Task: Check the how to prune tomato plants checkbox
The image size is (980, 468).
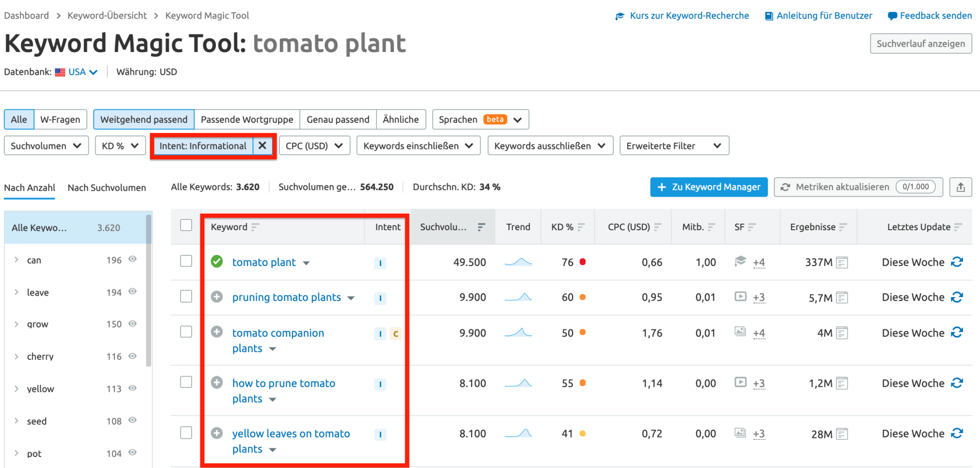Action: 186,382
